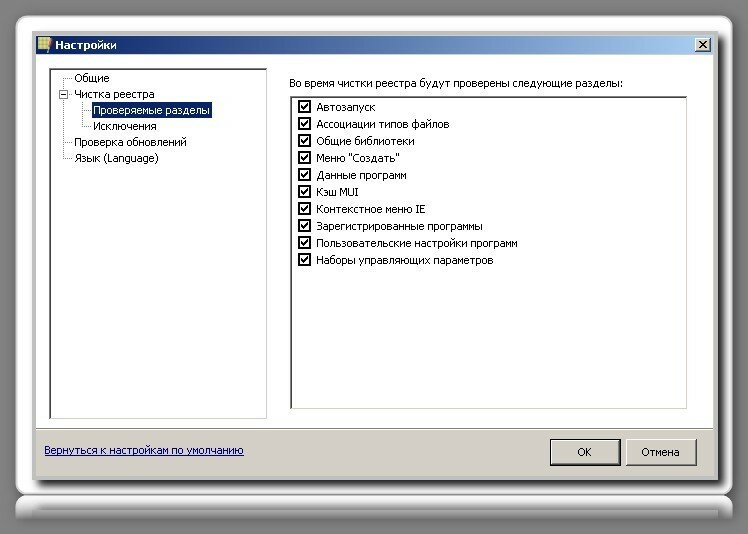Screen dimensions: 748x534
Task: Open the Проверка обновлений settings page
Action: click(130, 142)
